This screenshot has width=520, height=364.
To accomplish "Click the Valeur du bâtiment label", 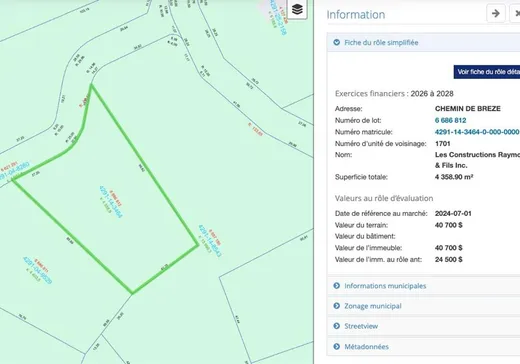I will 365,236.
